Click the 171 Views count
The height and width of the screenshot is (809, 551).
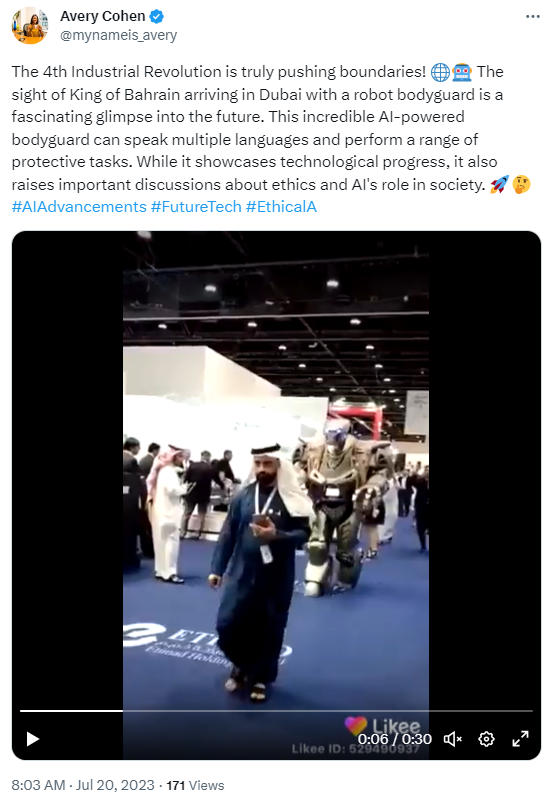point(195,785)
